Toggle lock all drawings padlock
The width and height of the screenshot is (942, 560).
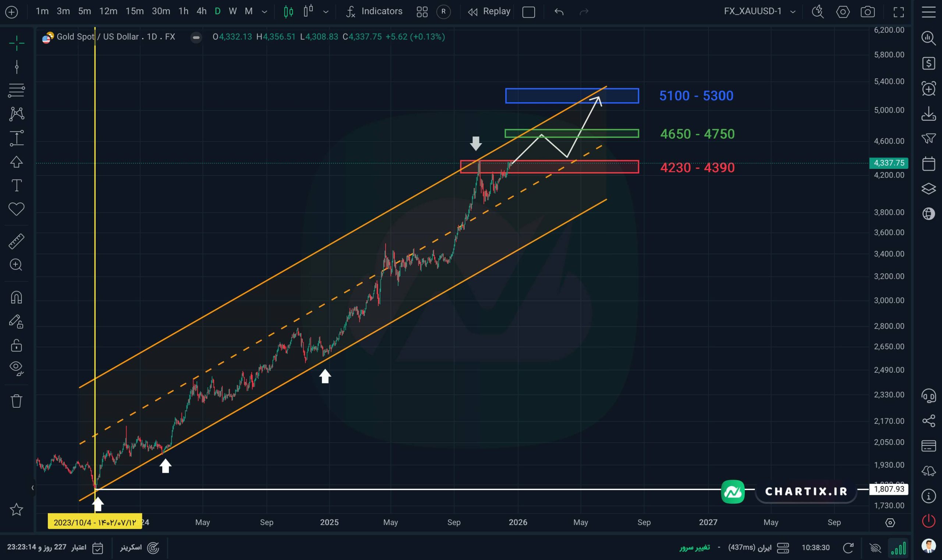[17, 345]
